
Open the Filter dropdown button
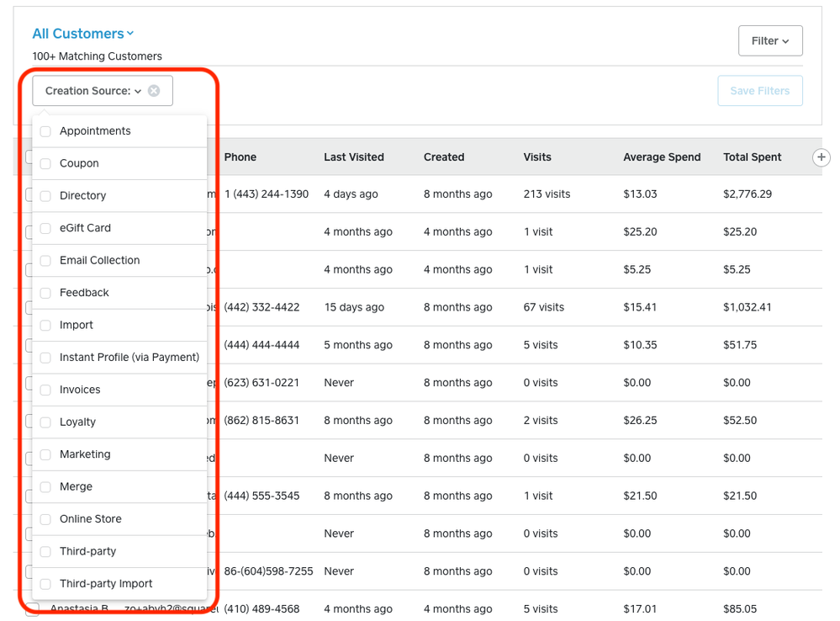pyautogui.click(x=769, y=40)
